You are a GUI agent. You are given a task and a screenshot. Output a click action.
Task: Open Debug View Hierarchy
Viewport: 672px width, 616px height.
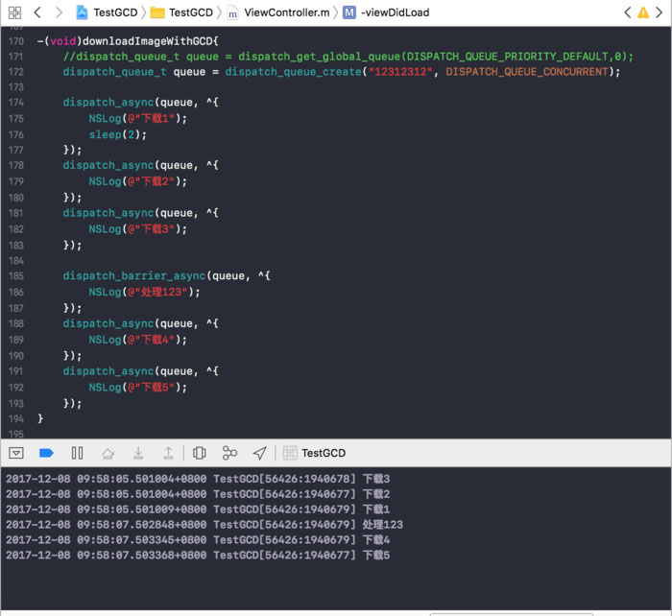point(200,453)
